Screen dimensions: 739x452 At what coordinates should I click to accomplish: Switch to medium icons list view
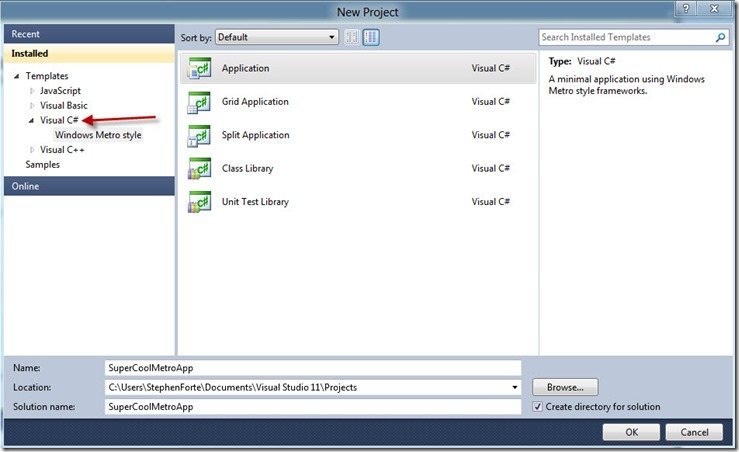[371, 37]
